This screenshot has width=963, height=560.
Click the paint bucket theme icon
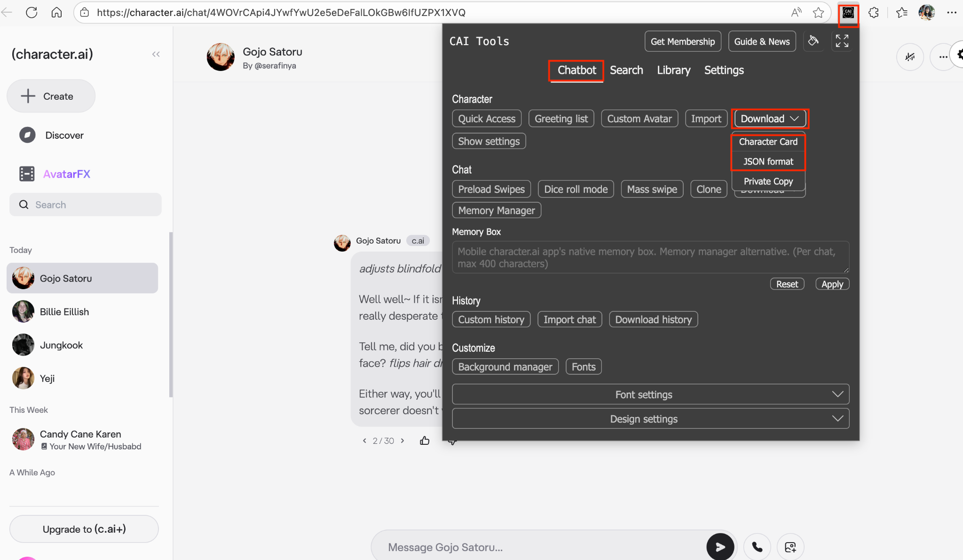pyautogui.click(x=813, y=41)
